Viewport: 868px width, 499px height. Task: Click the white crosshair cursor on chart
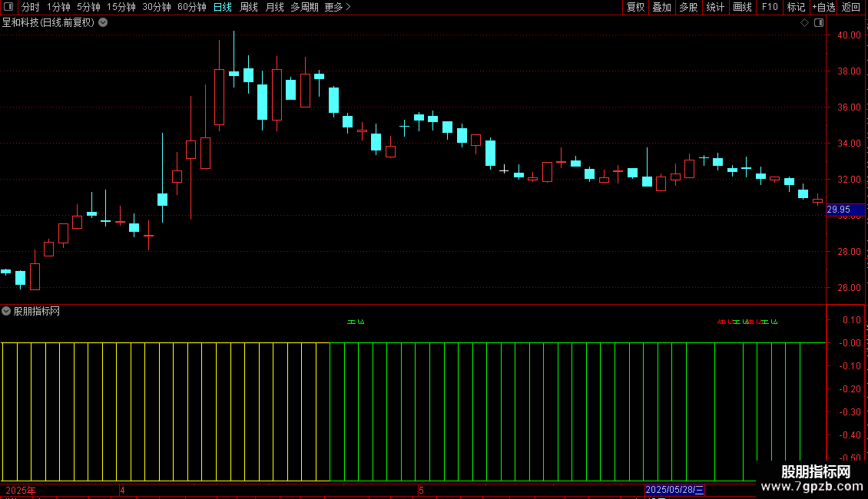pos(504,170)
